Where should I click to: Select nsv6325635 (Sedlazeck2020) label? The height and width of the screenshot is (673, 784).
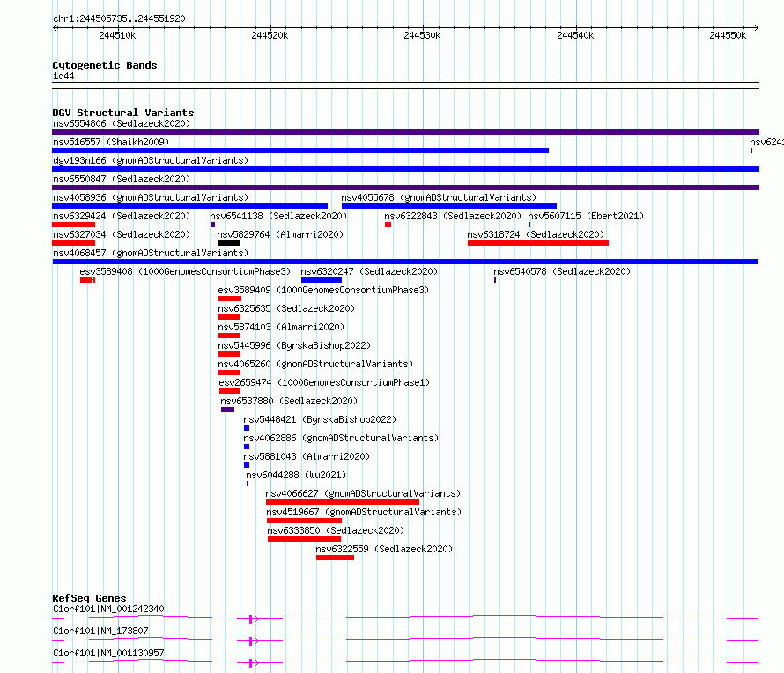(286, 308)
